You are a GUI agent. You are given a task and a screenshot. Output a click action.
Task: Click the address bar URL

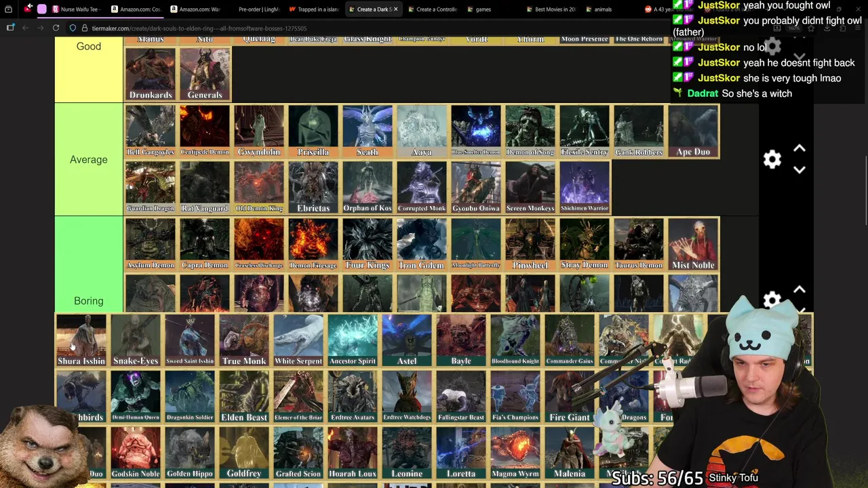coord(199,28)
